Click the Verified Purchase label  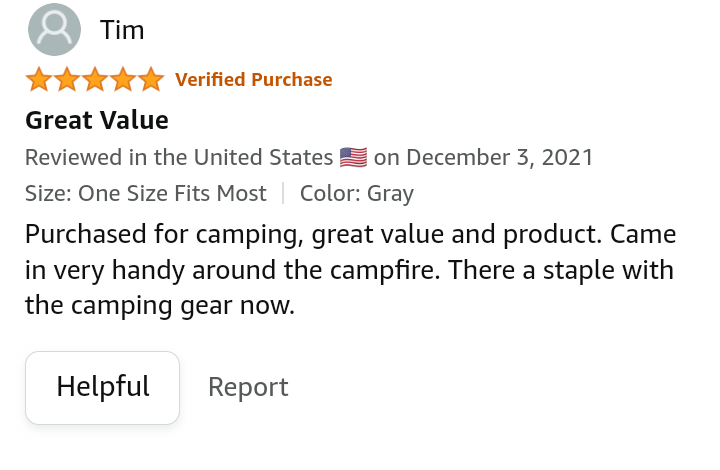[253, 80]
